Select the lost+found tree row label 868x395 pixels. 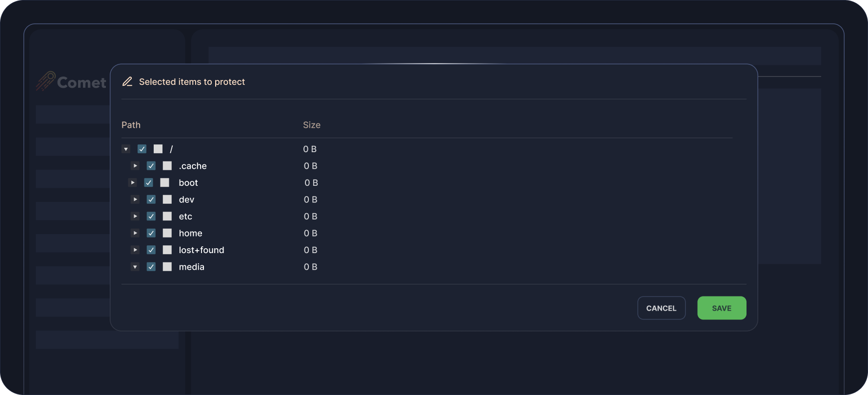pos(202,250)
